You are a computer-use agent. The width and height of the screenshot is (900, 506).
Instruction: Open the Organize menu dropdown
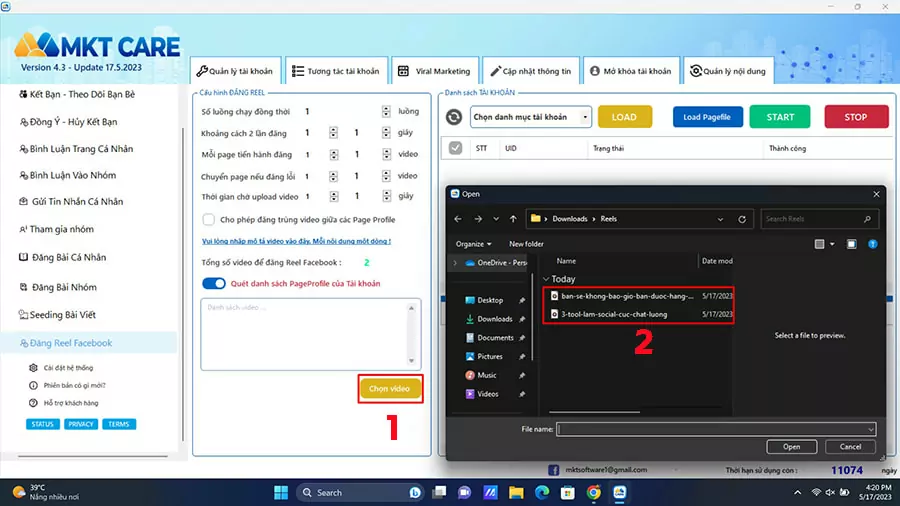473,244
